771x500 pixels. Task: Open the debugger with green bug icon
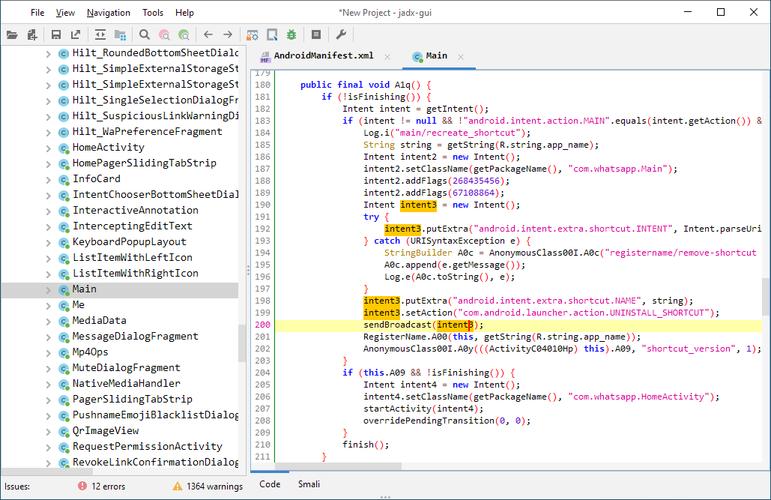pos(290,35)
